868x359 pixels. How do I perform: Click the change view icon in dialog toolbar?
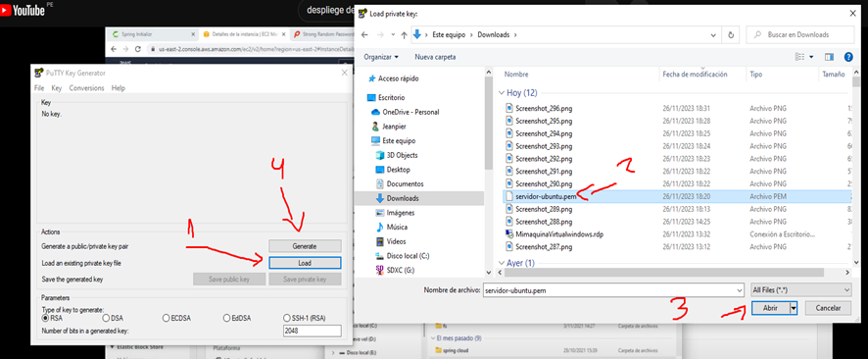799,57
